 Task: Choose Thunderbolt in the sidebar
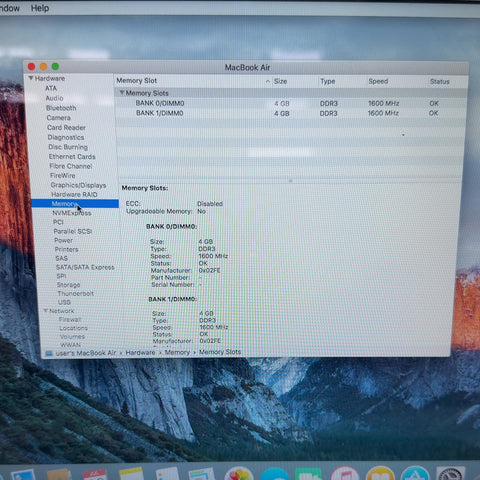click(x=76, y=294)
